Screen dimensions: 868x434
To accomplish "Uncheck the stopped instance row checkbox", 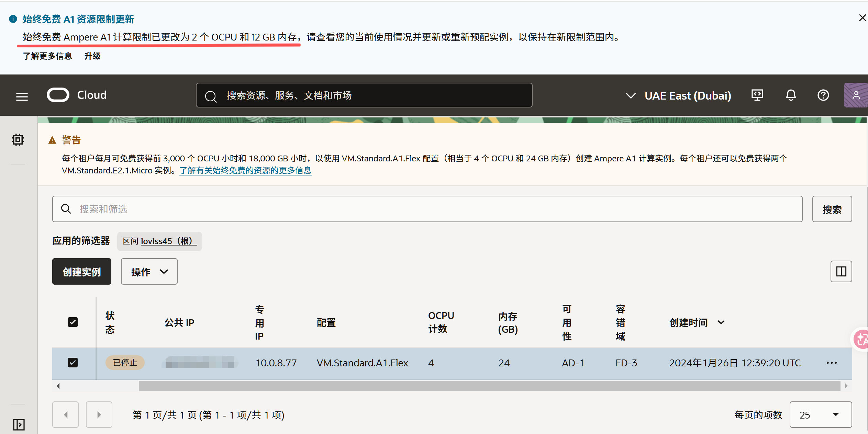I will 73,363.
